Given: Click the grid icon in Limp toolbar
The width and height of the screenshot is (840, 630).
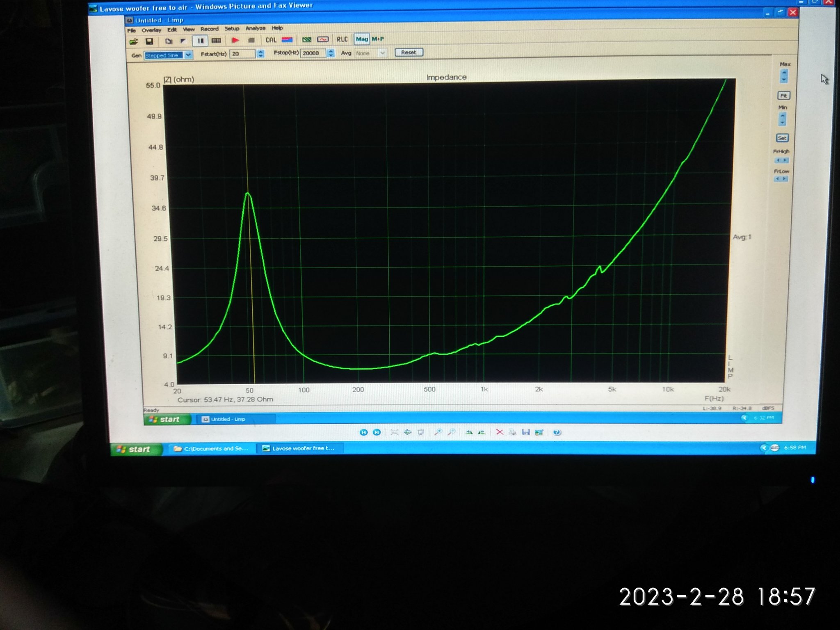Looking at the screenshot, I should (216, 40).
